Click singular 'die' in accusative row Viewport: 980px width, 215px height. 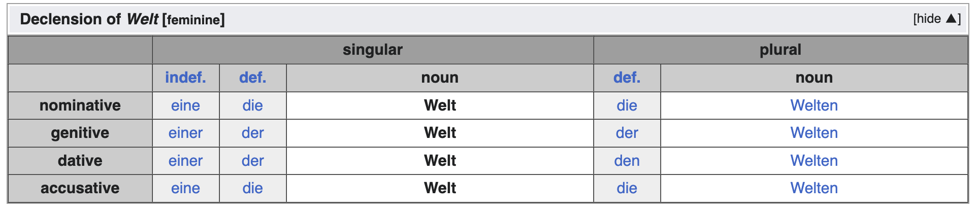coord(252,188)
